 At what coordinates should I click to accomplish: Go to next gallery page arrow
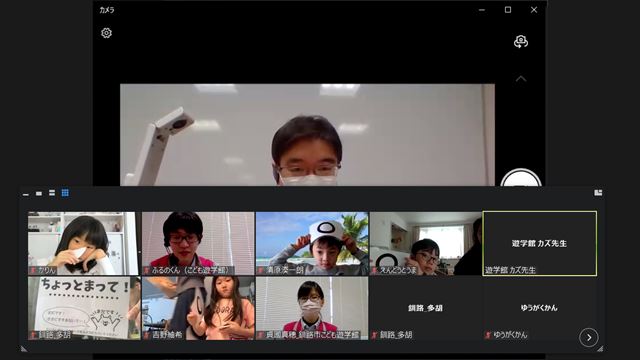tap(589, 338)
